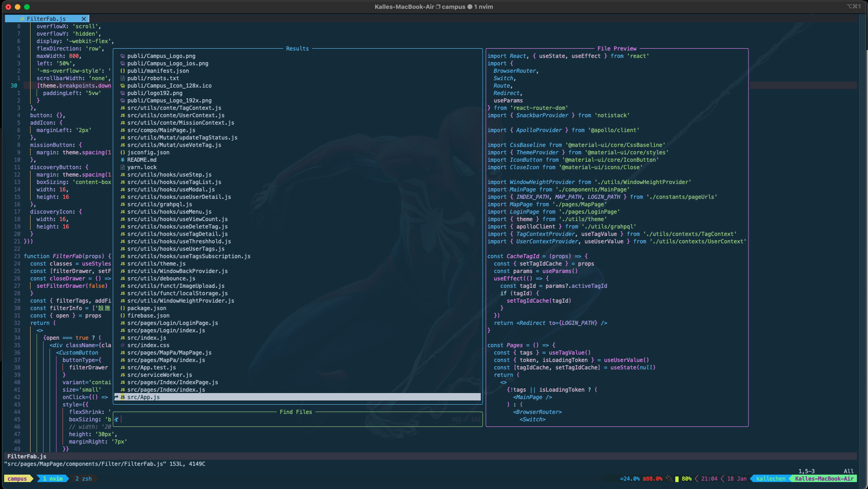
Task: Select src/pages/MapPa/MapPage.js result
Action: click(x=170, y=353)
